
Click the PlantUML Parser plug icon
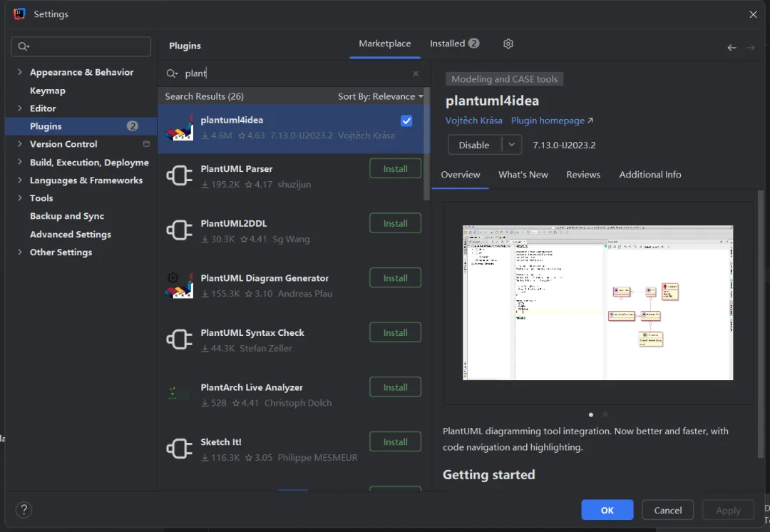pos(179,176)
